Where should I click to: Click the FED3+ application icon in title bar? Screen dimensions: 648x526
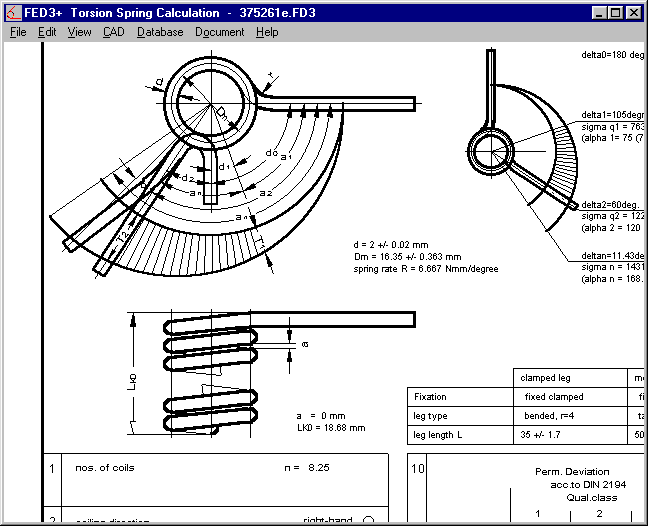pyautogui.click(x=12, y=13)
